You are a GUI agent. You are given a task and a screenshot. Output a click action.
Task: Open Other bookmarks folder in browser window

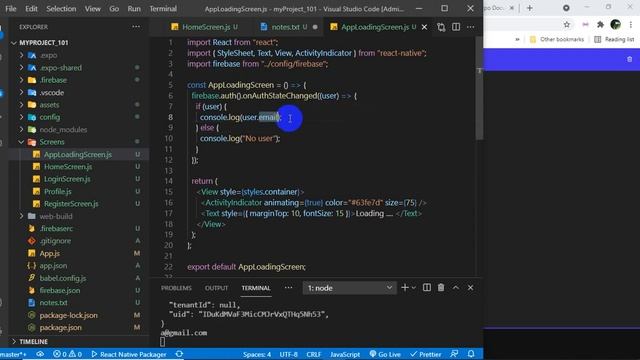click(x=557, y=39)
